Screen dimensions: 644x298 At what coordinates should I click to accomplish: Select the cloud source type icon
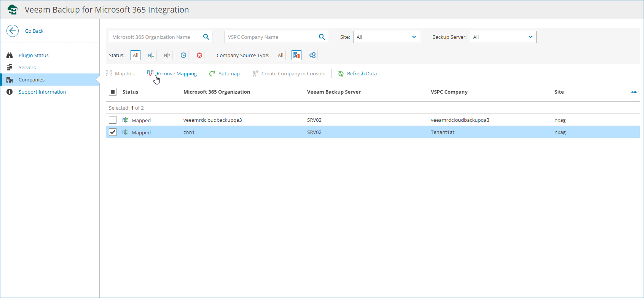click(x=312, y=55)
